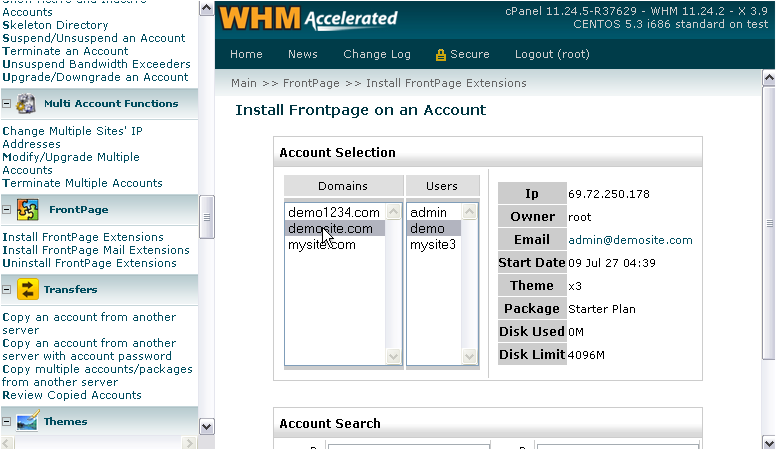Click the FrontPage puzzle icon
Screen dimensions: 776x450
(x=27, y=209)
